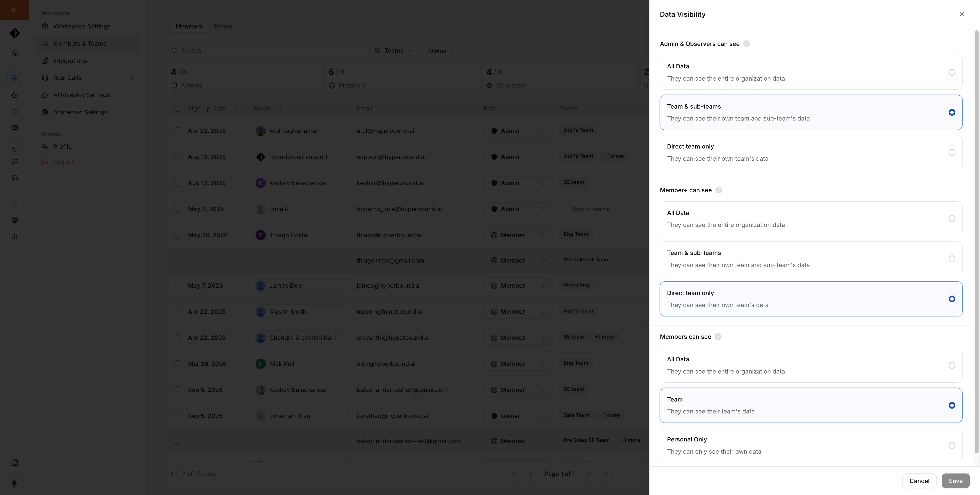Click info icon beside Members can see
Viewport: 980px width, 495px height.
[x=718, y=337]
